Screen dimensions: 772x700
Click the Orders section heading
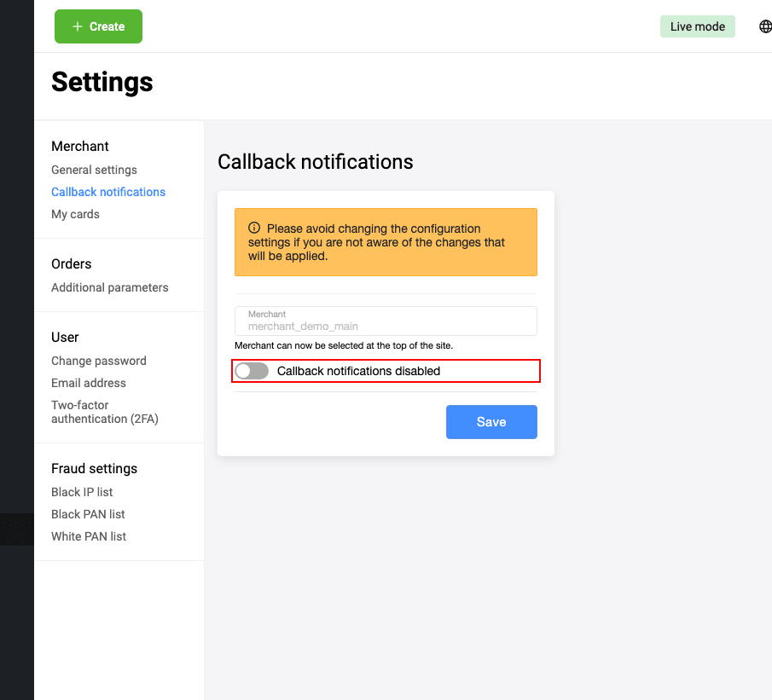[72, 263]
